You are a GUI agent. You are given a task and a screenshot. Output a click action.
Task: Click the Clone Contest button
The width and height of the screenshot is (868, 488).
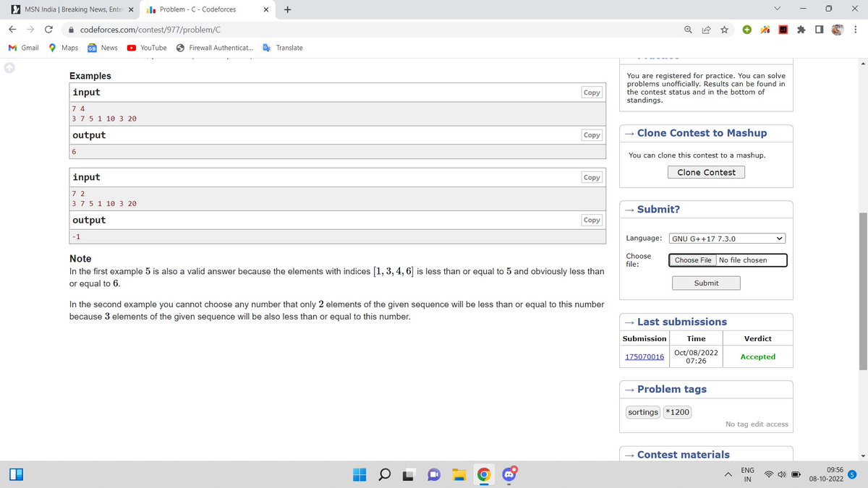pos(706,172)
